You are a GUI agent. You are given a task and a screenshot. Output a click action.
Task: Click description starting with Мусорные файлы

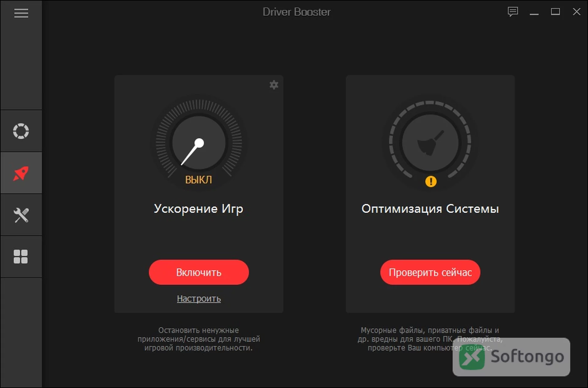pos(430,339)
